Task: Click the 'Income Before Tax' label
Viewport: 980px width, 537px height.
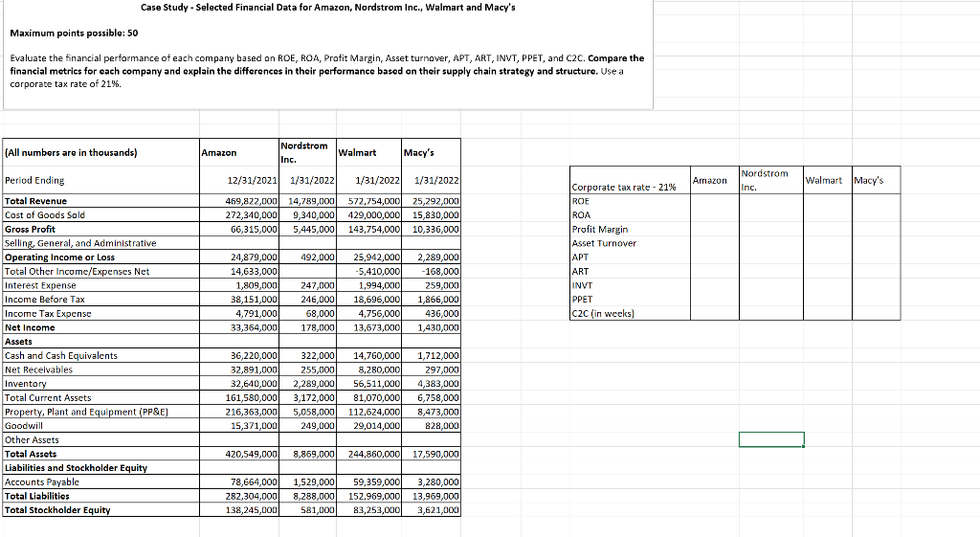Action: [45, 300]
